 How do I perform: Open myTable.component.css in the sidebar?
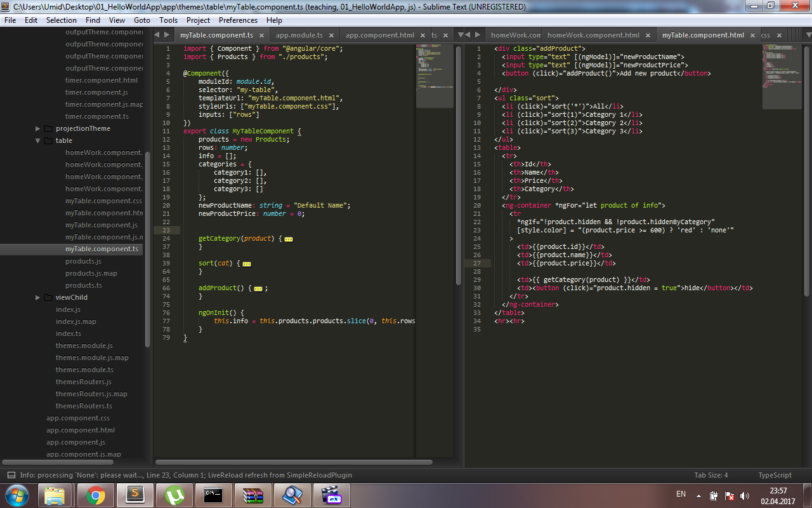click(103, 201)
